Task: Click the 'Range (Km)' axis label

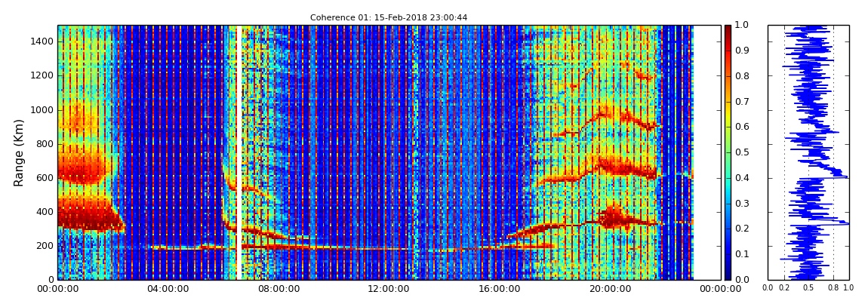Action: (18, 152)
